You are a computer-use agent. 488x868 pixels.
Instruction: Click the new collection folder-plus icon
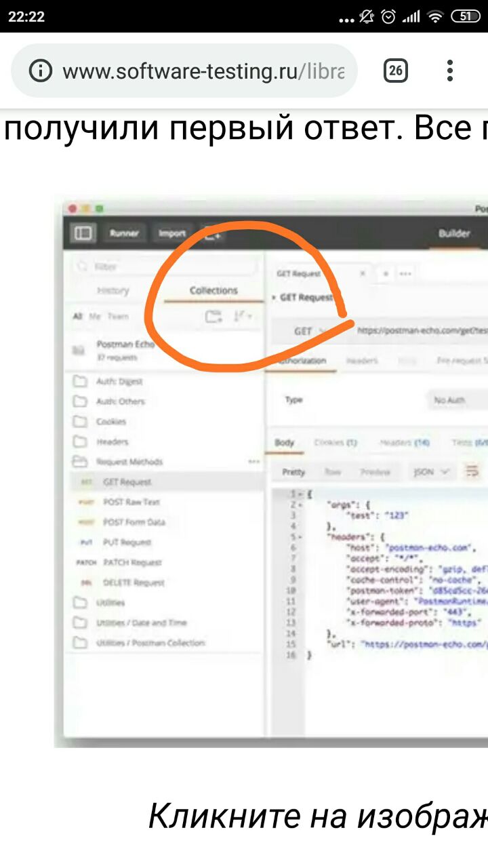(213, 316)
